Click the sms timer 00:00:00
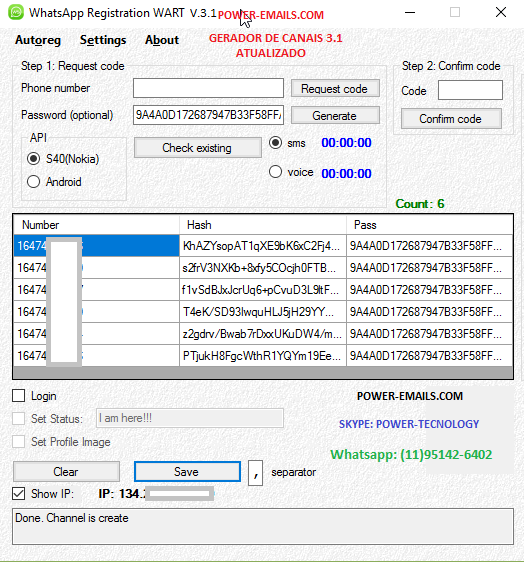524x562 pixels. (x=346, y=143)
